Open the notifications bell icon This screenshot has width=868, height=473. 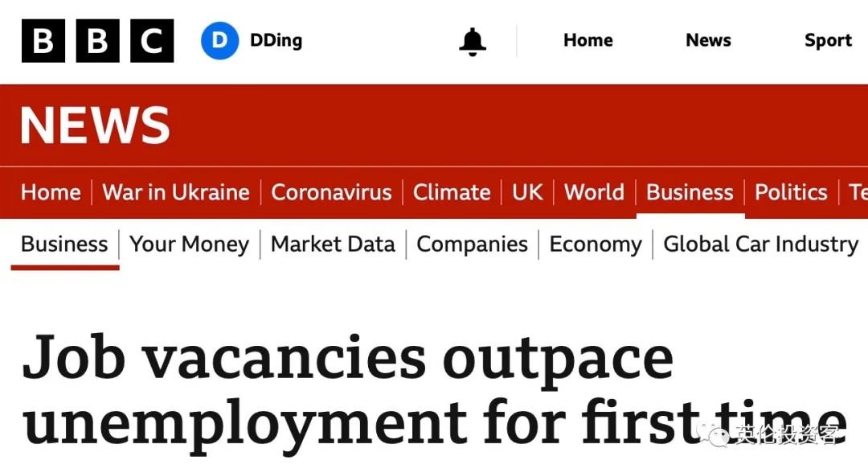click(473, 42)
